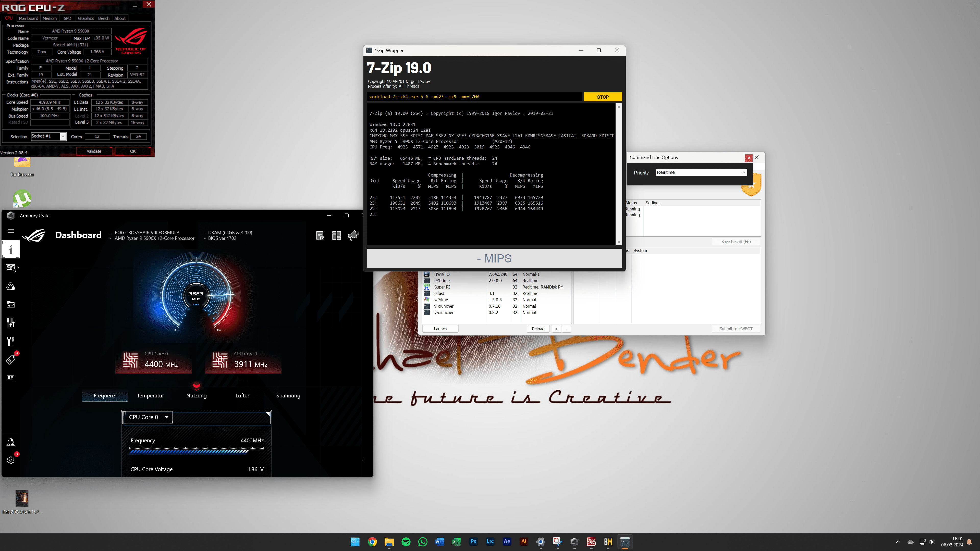This screenshot has width=980, height=551.
Task: Switch to the Nutzung tab
Action: [x=196, y=395]
